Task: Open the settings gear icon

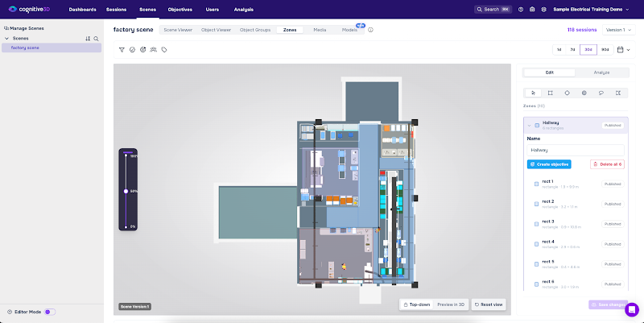Action: (x=544, y=10)
